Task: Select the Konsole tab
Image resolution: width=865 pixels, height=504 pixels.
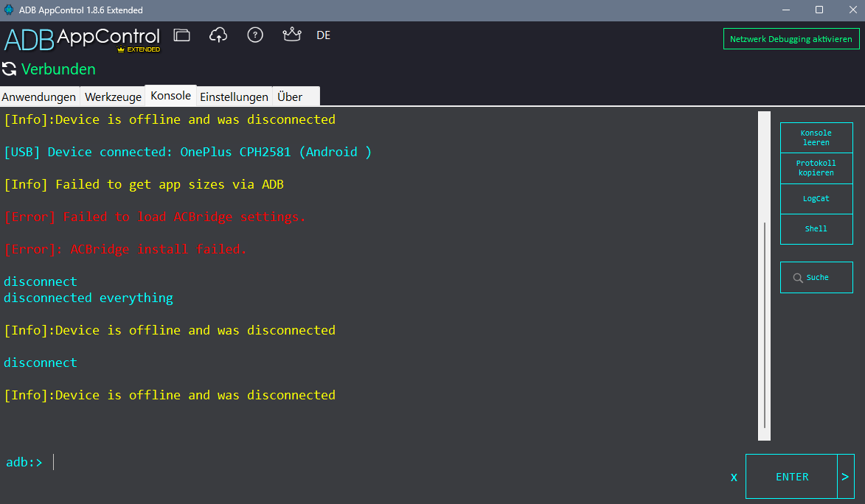Action: tap(171, 95)
